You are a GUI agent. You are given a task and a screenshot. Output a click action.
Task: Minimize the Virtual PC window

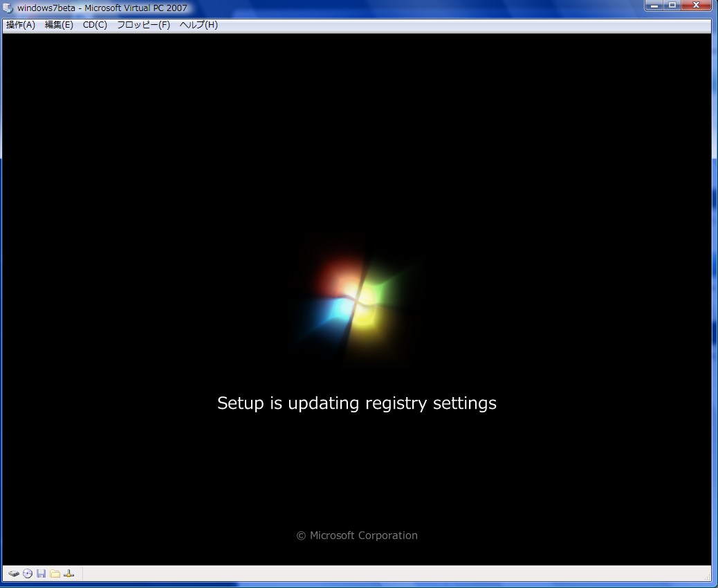click(x=654, y=6)
